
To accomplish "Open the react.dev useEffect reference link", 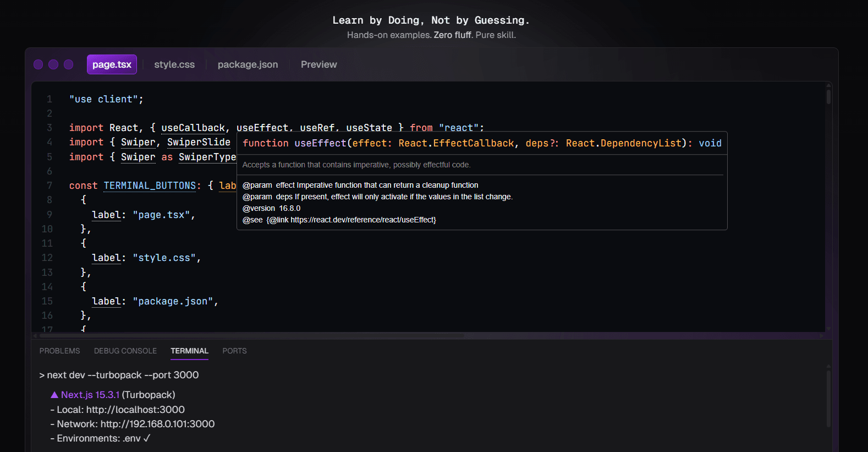I will 362,220.
